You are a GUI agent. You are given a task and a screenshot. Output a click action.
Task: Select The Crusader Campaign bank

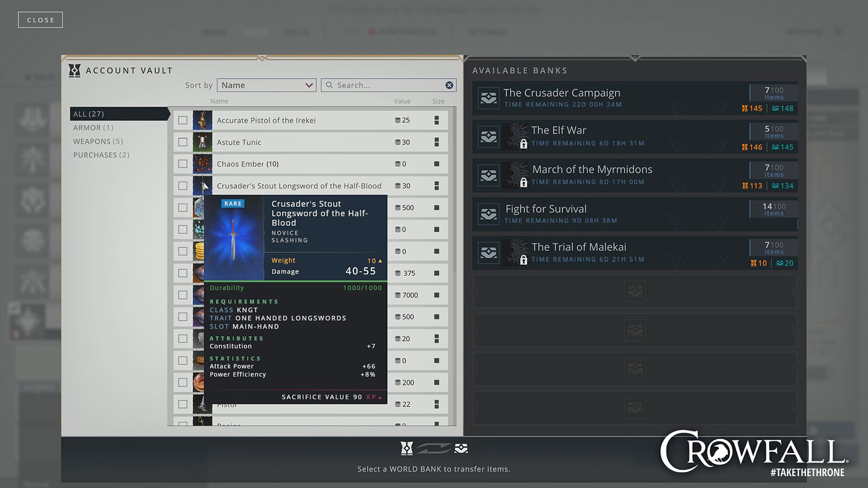pyautogui.click(x=635, y=98)
